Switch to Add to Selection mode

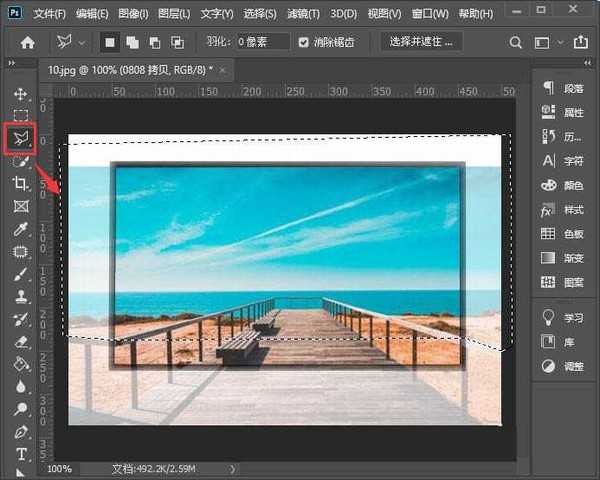point(132,43)
